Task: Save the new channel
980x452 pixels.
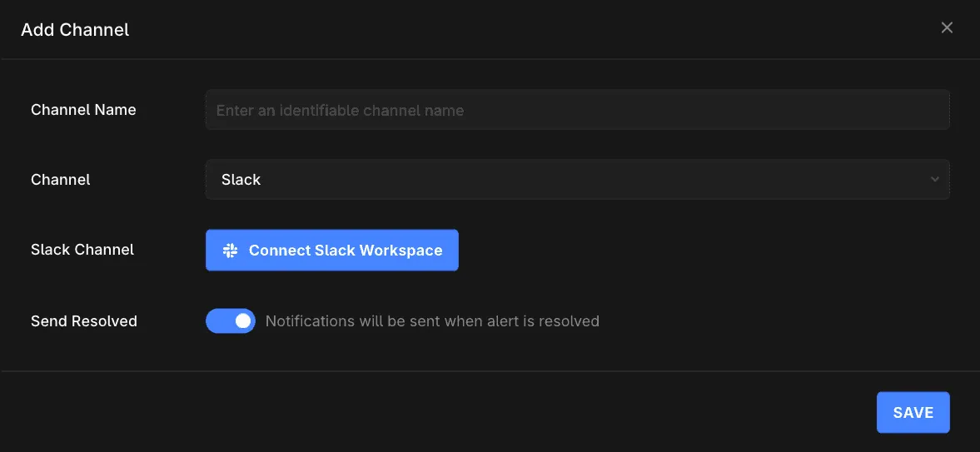Action: pos(913,413)
